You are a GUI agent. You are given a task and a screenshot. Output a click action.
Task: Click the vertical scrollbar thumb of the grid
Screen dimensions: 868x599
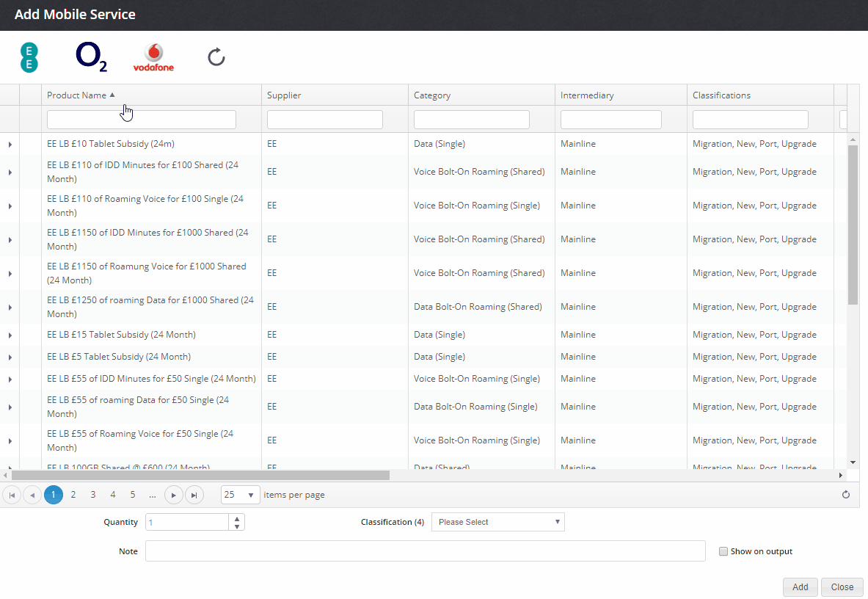pyautogui.click(x=853, y=224)
